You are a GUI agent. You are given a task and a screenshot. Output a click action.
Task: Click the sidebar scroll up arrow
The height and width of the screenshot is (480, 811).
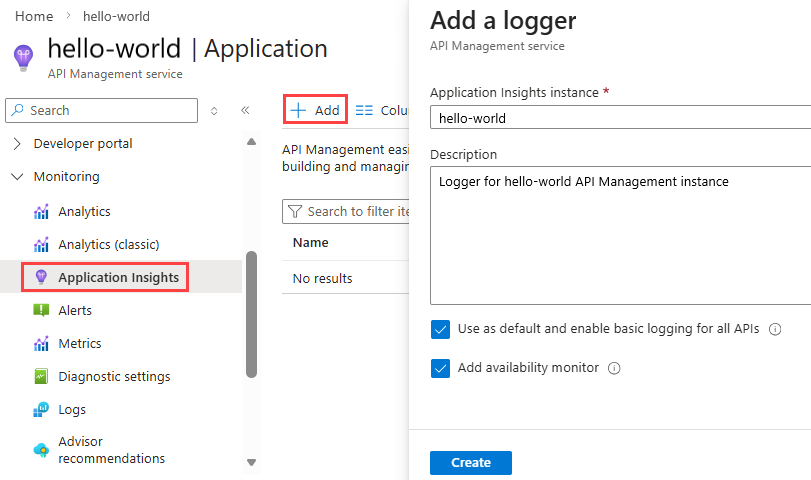251,142
